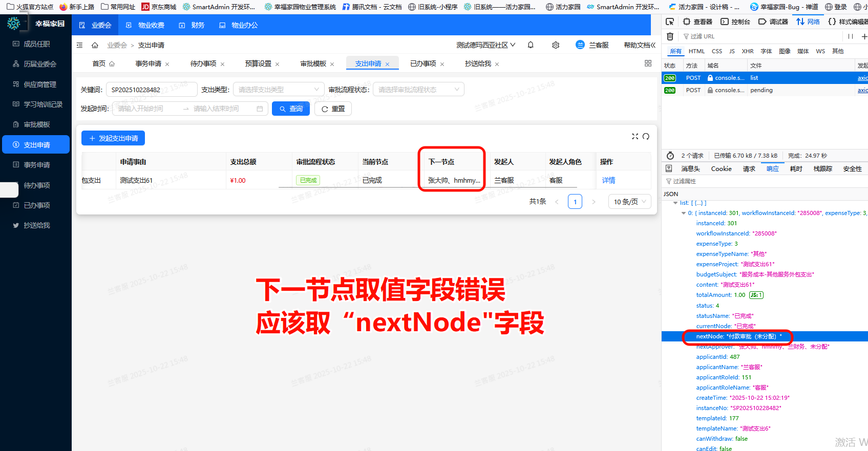The height and width of the screenshot is (451, 868).
Task: Toggle fullscreen table icon
Action: [x=635, y=136]
